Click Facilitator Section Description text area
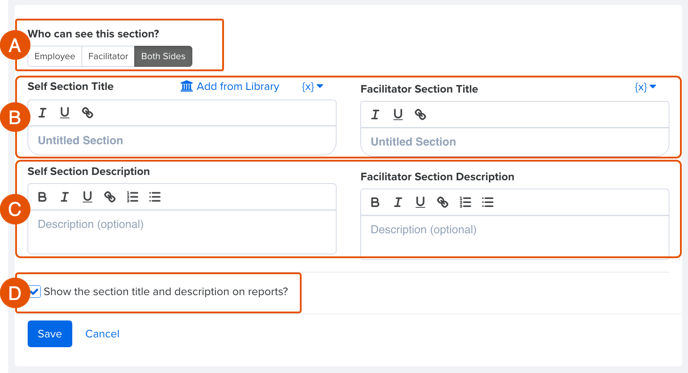The width and height of the screenshot is (688, 373). pyautogui.click(x=515, y=236)
